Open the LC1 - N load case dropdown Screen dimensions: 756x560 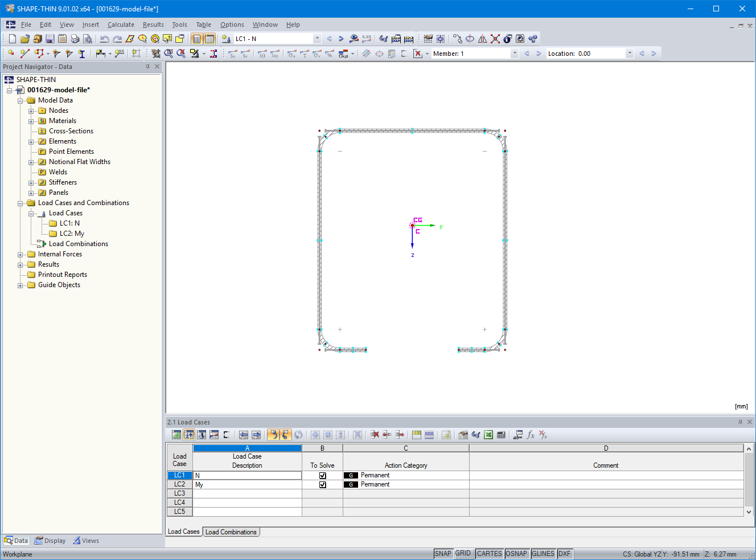point(317,39)
